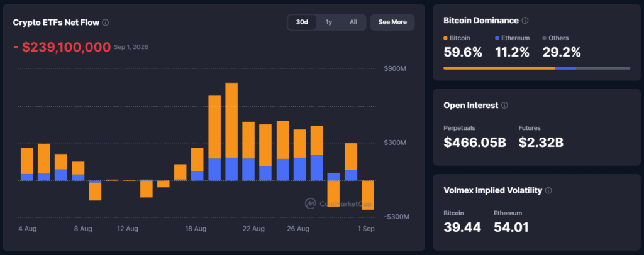Click the 54.01 Ethereum volatility value
The width and height of the screenshot is (644, 255).
click(511, 227)
